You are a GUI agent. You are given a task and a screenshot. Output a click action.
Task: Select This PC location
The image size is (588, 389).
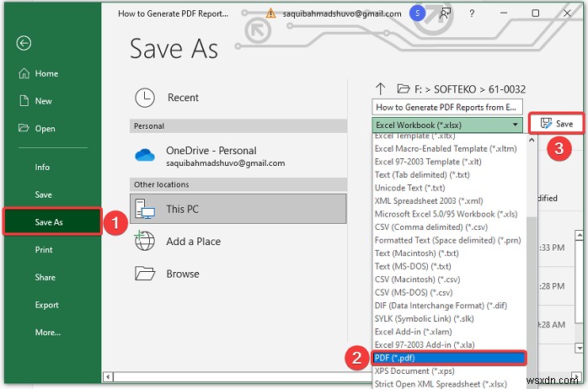[x=238, y=209]
